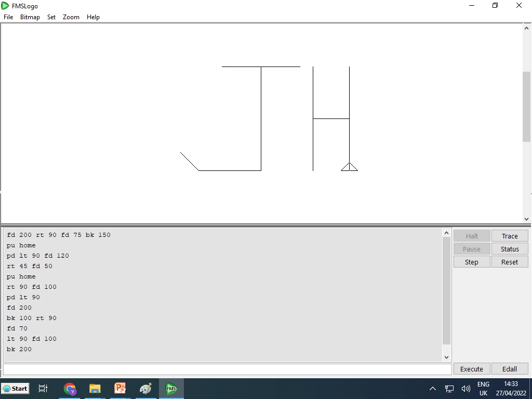The height and width of the screenshot is (399, 532).
Task: Select the 'bk 100 rt 90' history line
Action: pos(32,318)
